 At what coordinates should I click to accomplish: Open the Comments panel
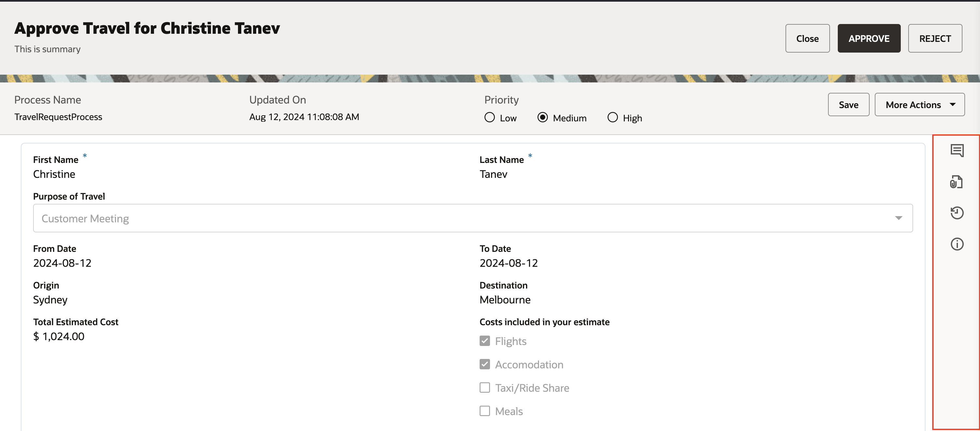(957, 150)
